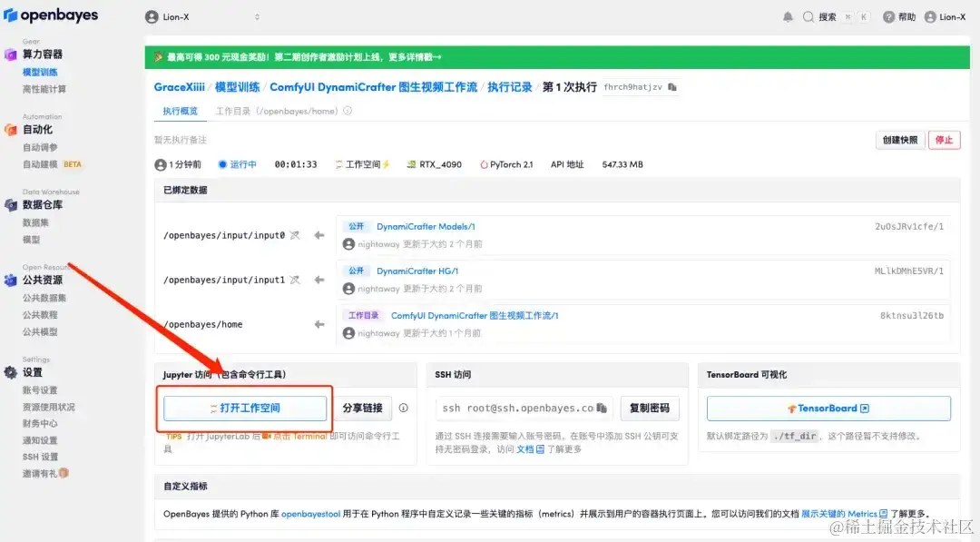Open 公共数据集 in the sidebar

click(x=44, y=298)
